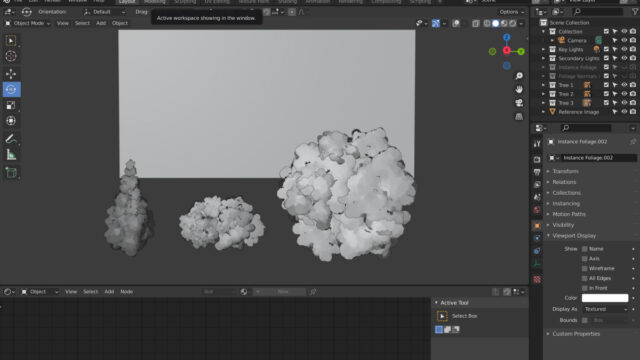
Task: Select the Move tool in toolbar
Action: (x=11, y=73)
